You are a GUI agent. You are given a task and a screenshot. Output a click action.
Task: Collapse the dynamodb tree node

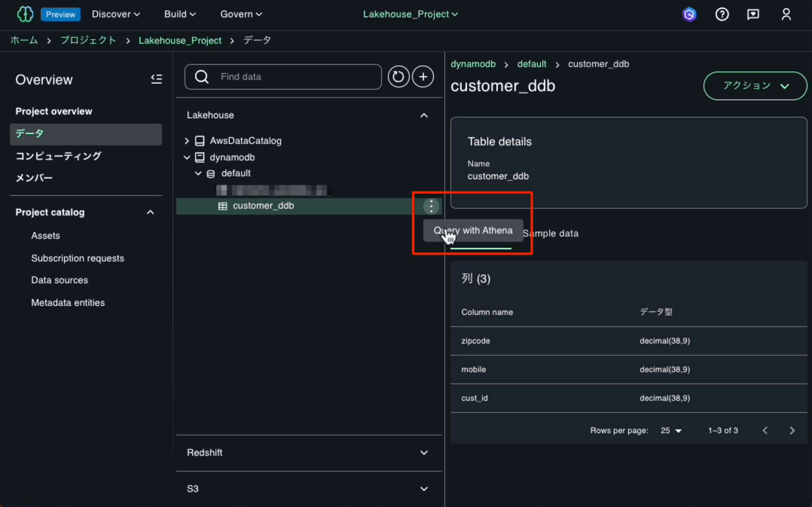[x=187, y=157]
